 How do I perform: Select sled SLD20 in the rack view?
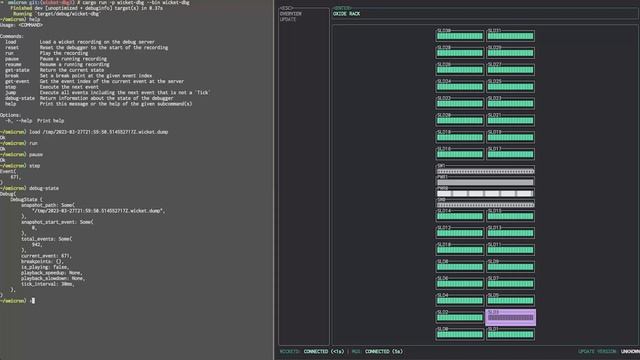(x=460, y=120)
